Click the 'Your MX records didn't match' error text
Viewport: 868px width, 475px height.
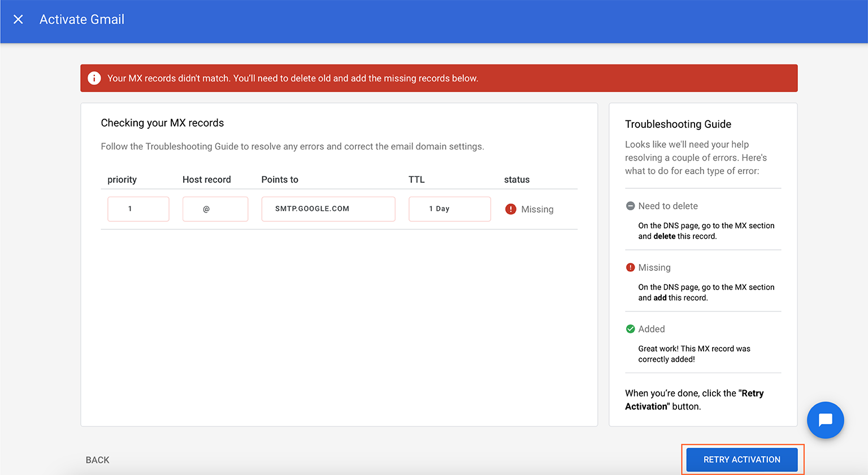[x=293, y=78]
